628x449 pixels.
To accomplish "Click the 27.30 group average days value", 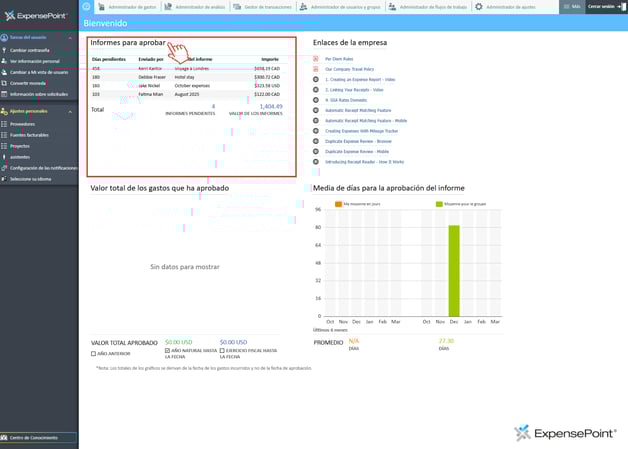I will 446,341.
